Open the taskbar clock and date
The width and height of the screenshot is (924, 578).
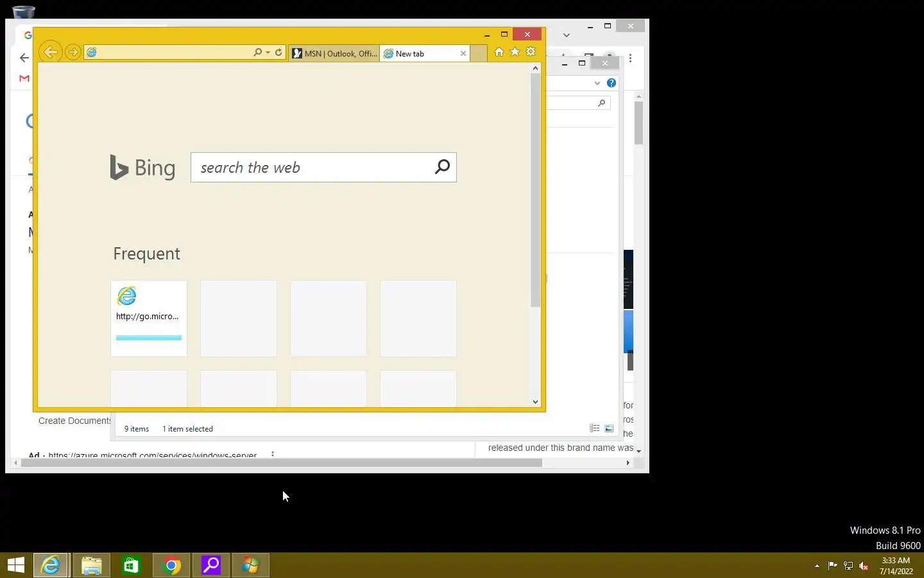(896, 566)
